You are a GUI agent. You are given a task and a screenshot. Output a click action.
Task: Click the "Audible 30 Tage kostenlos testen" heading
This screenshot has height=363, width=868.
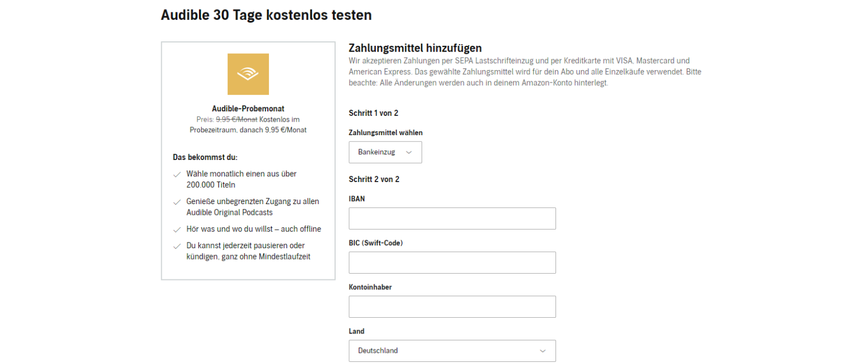266,15
